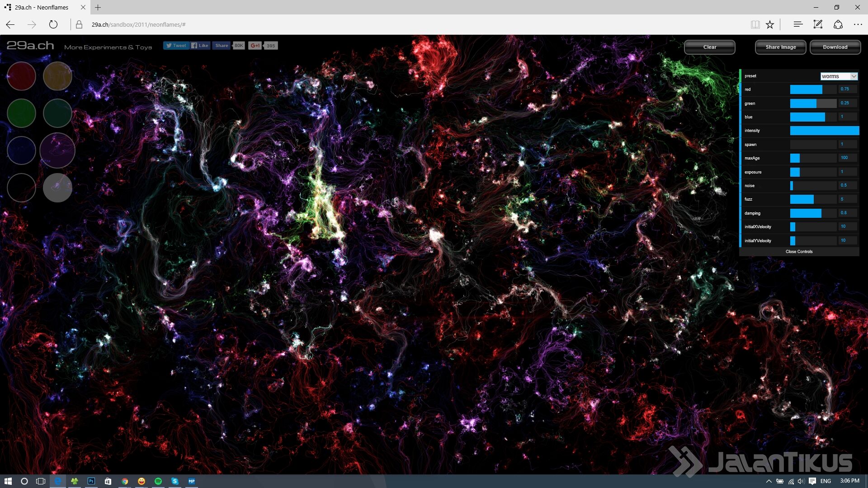
Task: Click the browser Forward arrow
Action: click(32, 24)
